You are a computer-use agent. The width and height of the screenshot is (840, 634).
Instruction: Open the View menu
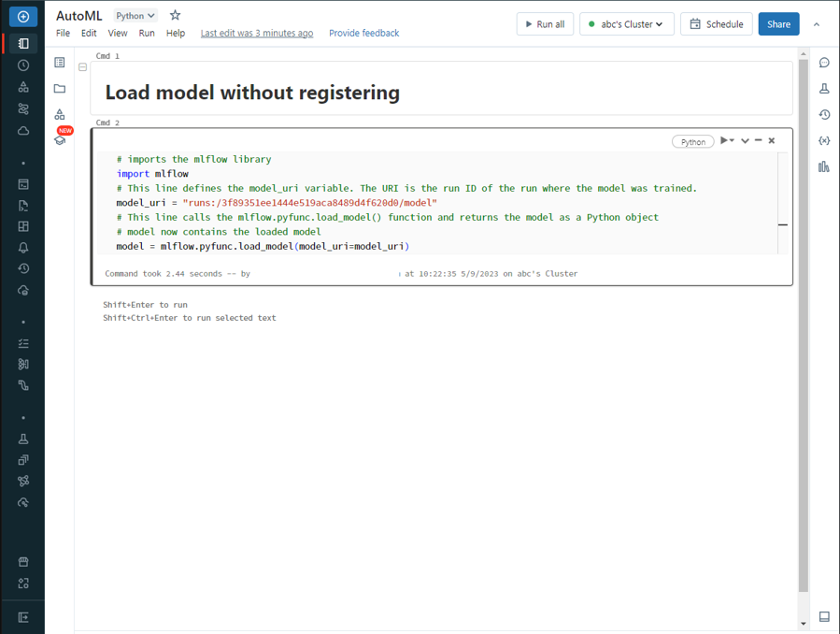(118, 34)
